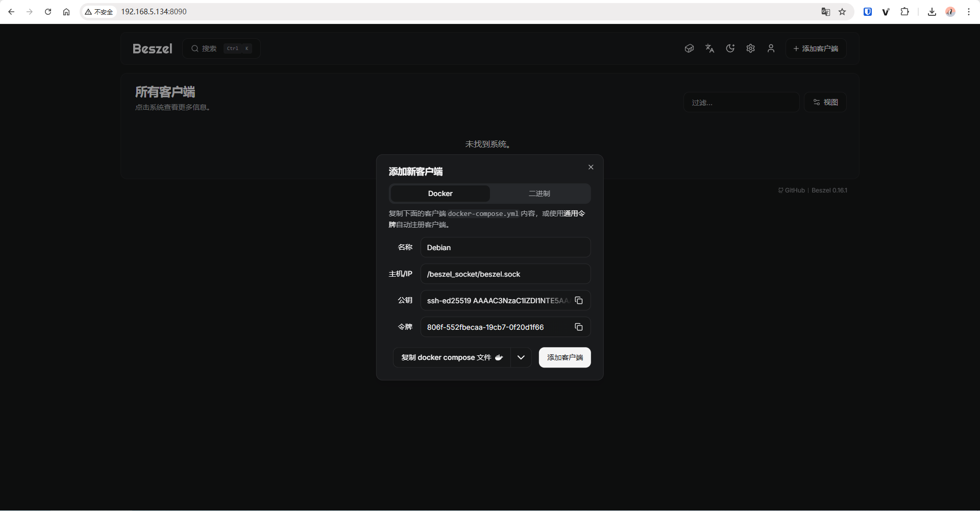Image resolution: width=980 pixels, height=511 pixels.
Task: Open the 视图 view options dropdown
Action: click(825, 103)
